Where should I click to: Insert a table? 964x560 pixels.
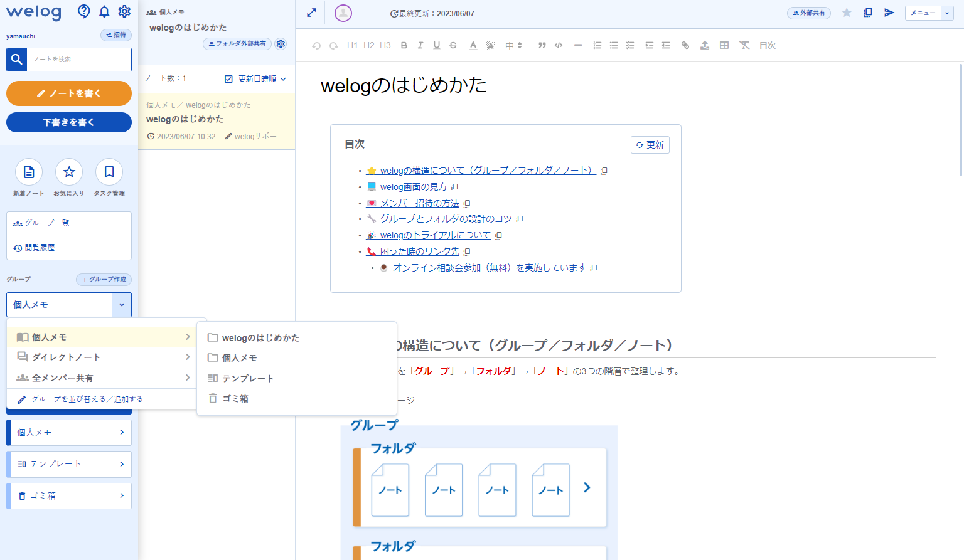pos(724,45)
